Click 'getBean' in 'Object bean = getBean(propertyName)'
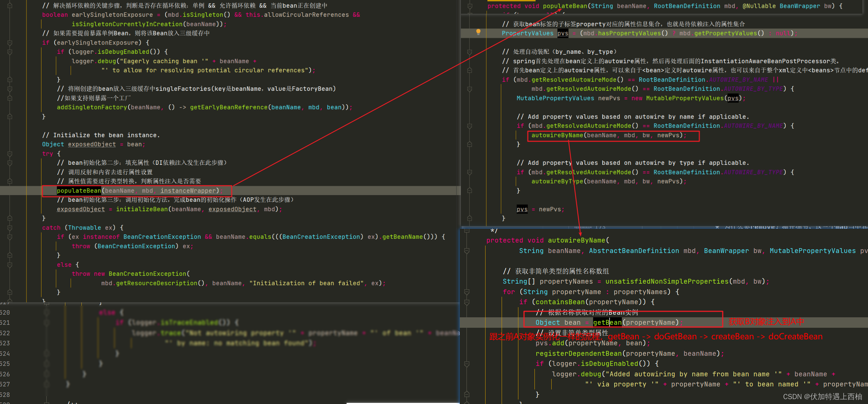The height and width of the screenshot is (404, 868). pyautogui.click(x=607, y=323)
